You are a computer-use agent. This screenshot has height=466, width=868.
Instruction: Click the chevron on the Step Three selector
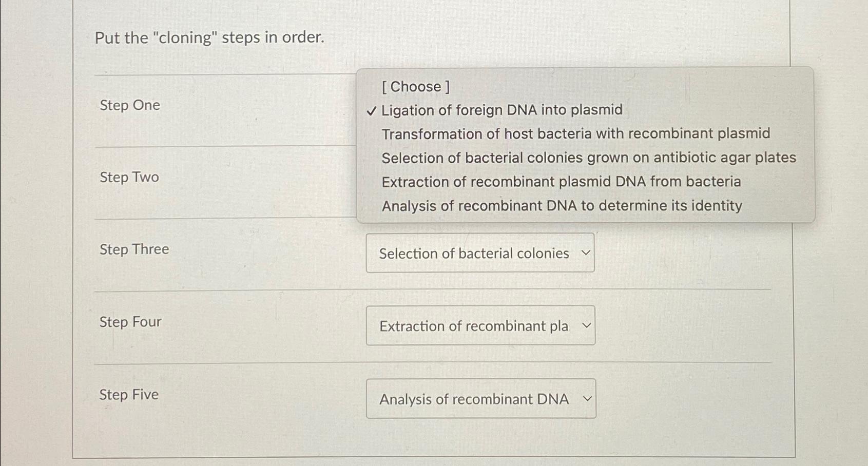click(587, 253)
